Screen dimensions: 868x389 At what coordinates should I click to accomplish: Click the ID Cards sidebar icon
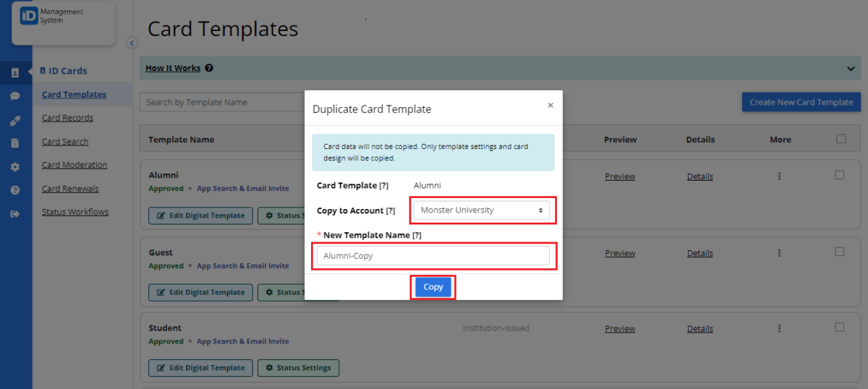[x=15, y=72]
